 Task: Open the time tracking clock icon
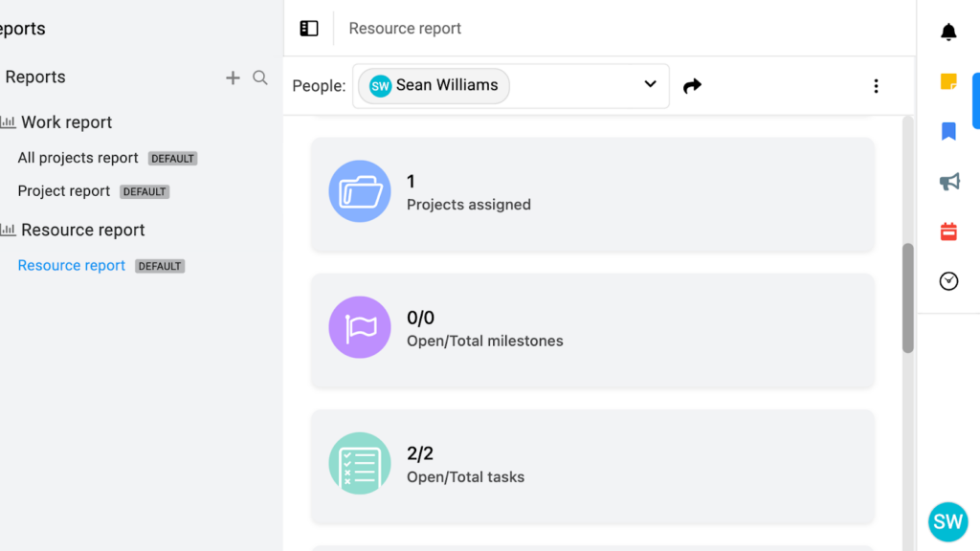(947, 280)
